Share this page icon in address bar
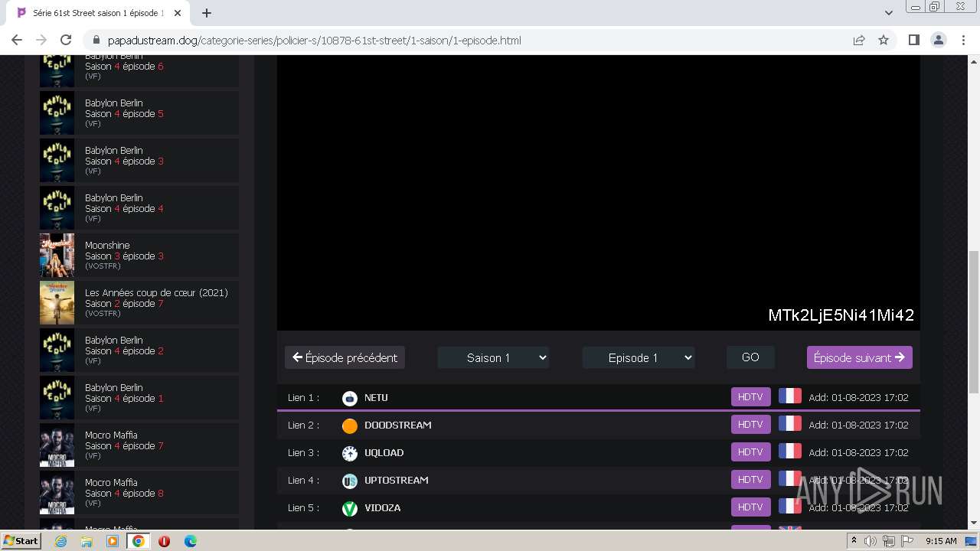 tap(859, 40)
